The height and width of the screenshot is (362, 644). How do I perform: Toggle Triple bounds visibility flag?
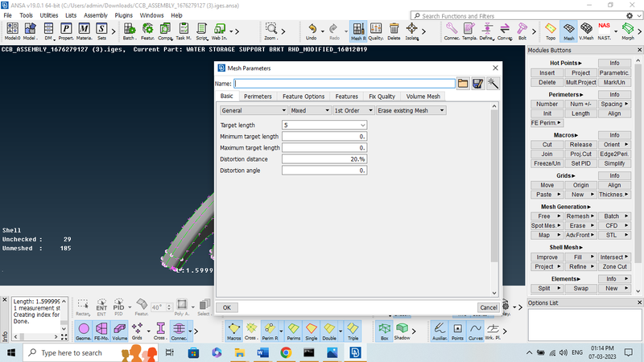point(353,331)
